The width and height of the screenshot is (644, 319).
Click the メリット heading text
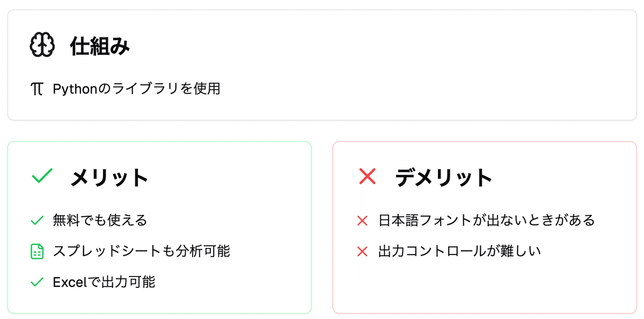click(109, 177)
